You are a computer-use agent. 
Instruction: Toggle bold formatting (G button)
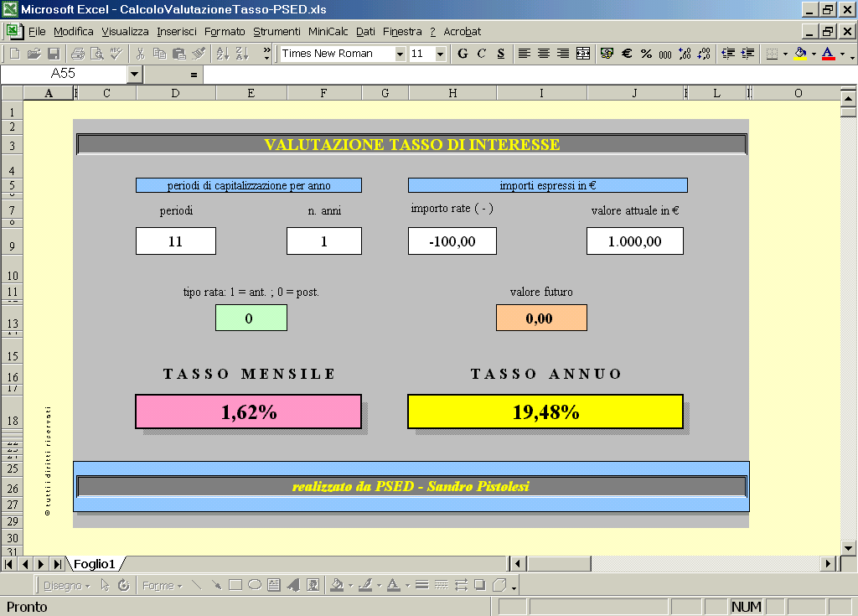(463, 54)
